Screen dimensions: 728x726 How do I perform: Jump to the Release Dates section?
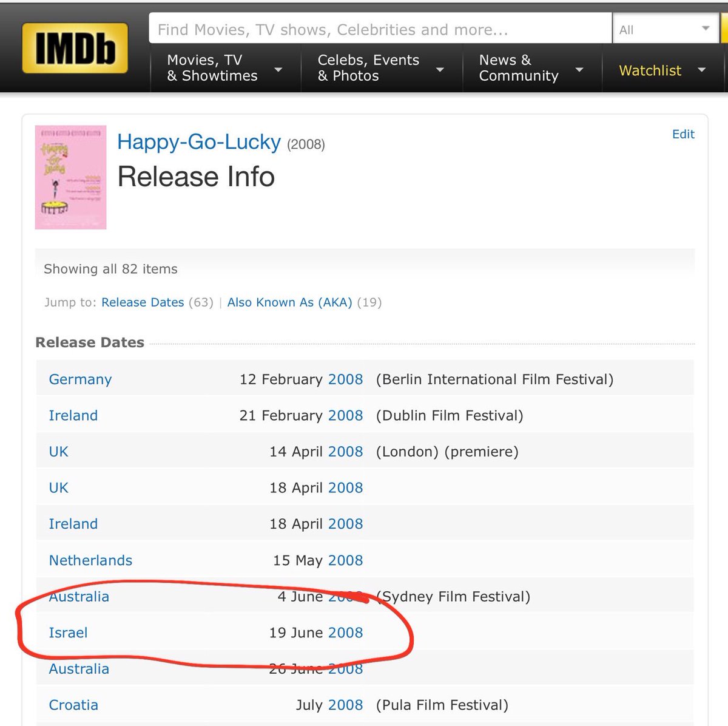(143, 302)
